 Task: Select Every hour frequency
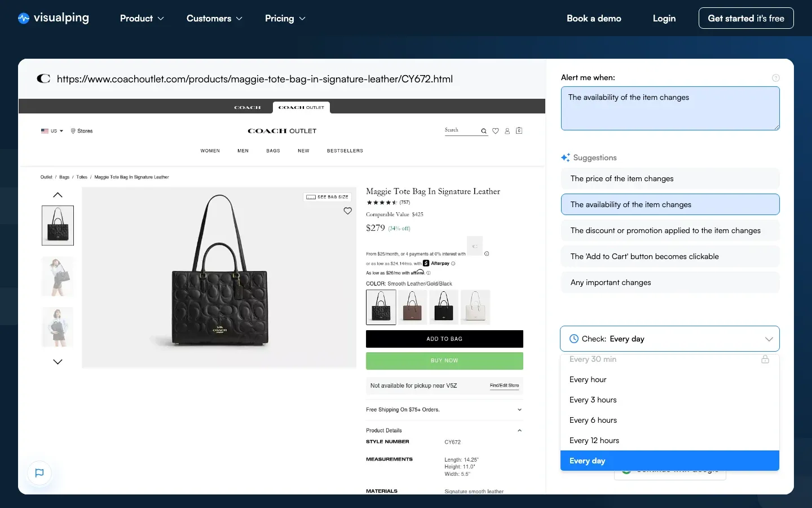click(x=670, y=379)
